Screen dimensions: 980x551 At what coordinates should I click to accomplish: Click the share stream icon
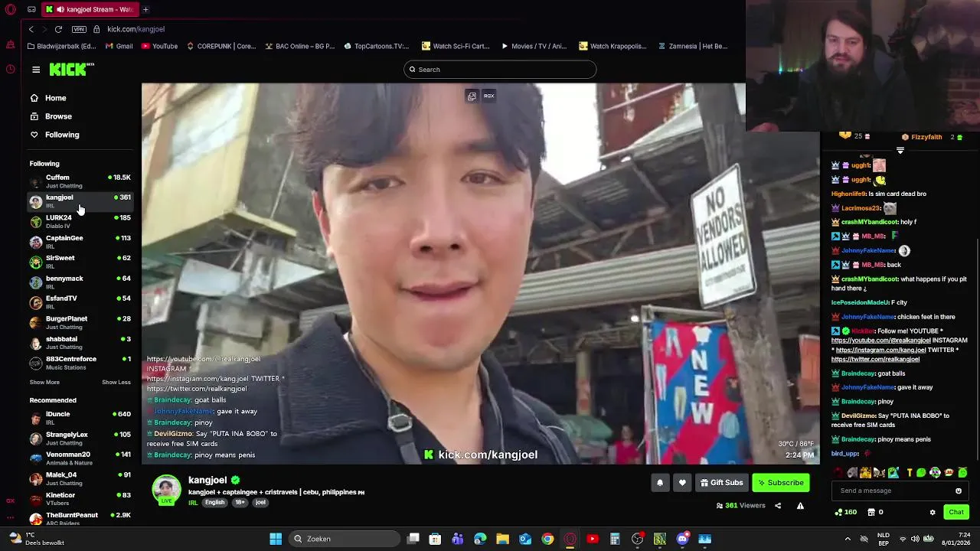pyautogui.click(x=778, y=506)
